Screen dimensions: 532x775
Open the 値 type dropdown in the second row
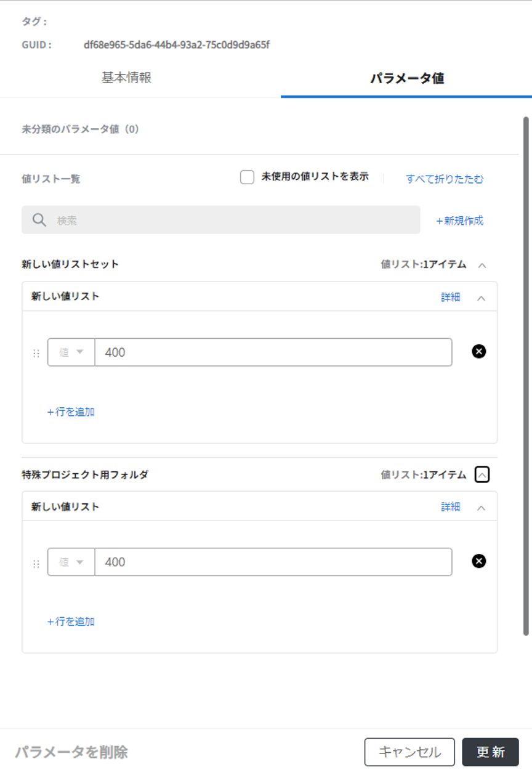pos(71,562)
